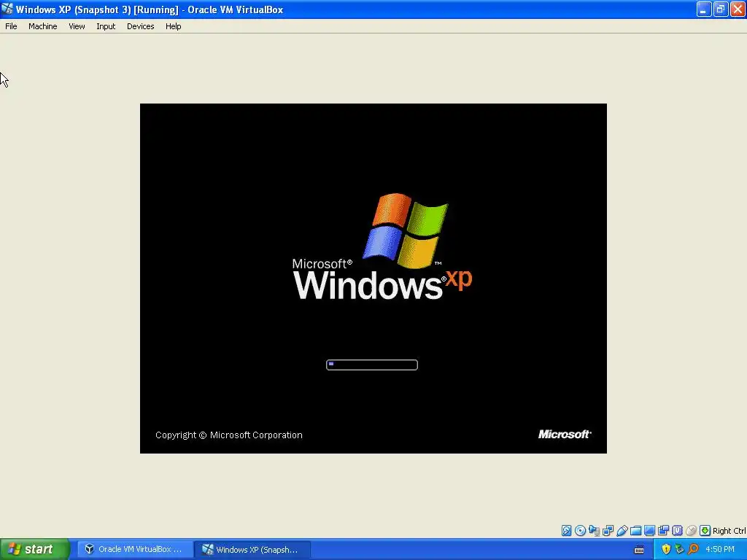The width and height of the screenshot is (747, 560).
Task: Click the USB devices status icon
Action: (x=622, y=531)
